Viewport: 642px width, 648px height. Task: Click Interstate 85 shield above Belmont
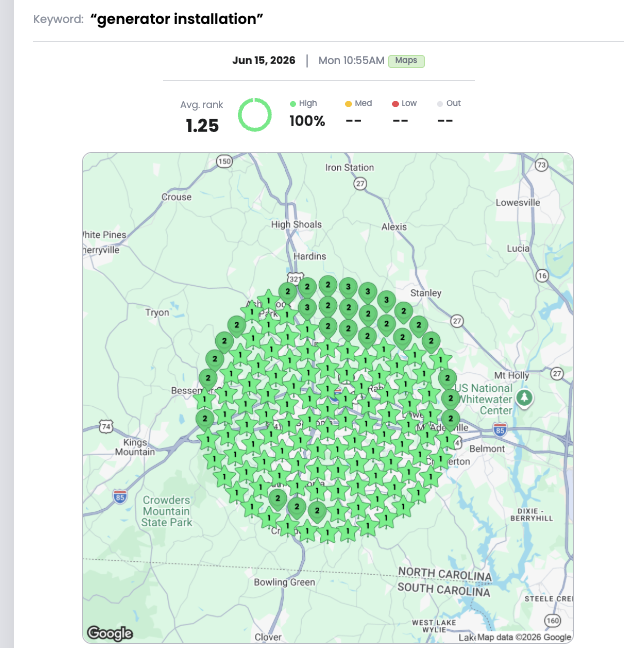(x=500, y=430)
